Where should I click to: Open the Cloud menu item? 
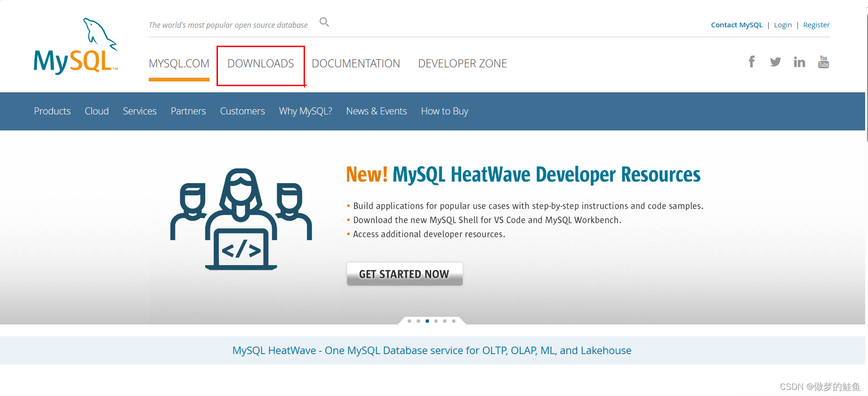pos(96,111)
